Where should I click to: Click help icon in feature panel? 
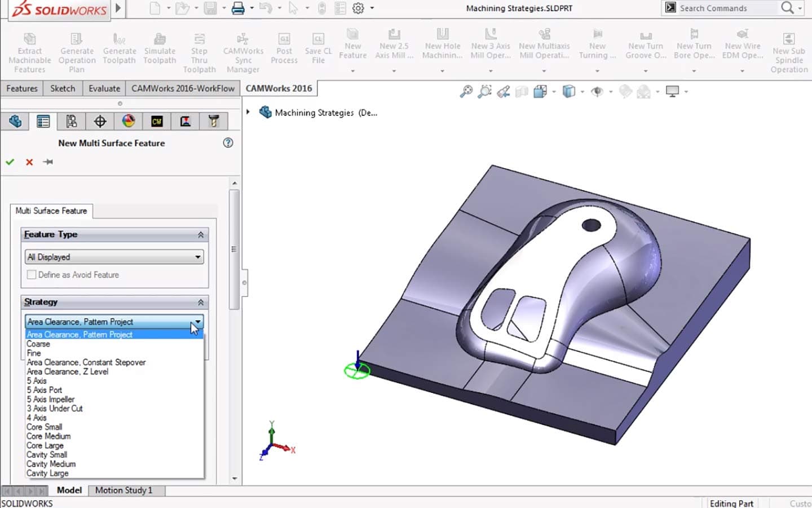(228, 143)
